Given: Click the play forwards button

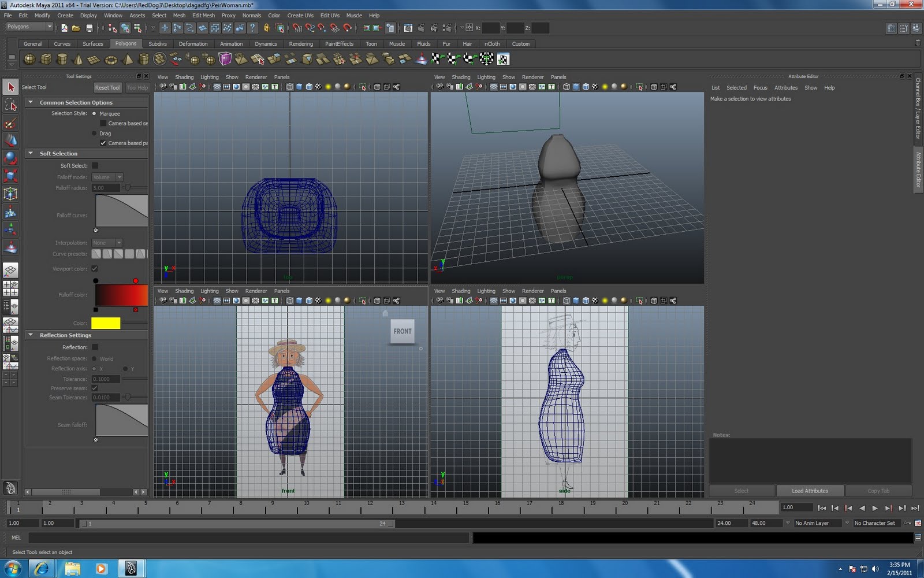Looking at the screenshot, I should (875, 508).
